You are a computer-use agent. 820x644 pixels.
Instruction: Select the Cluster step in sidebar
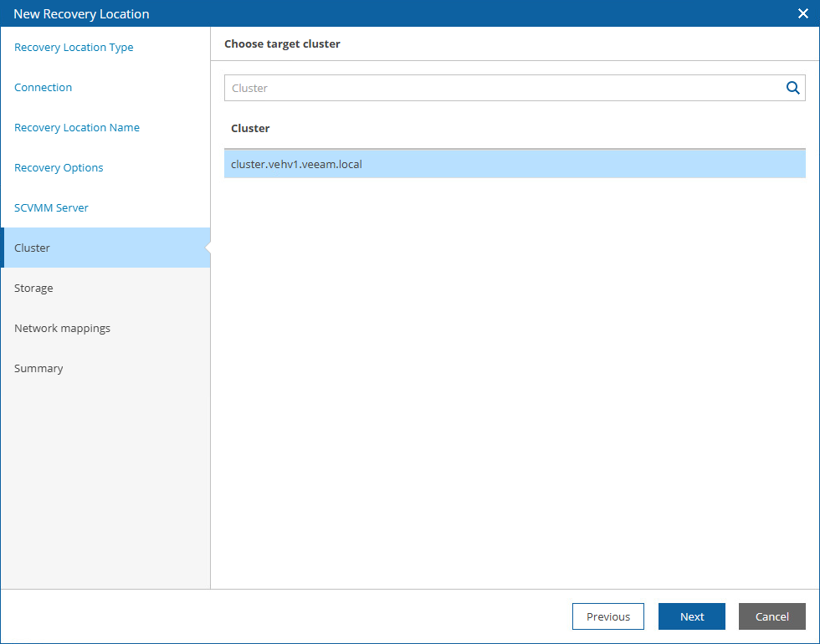[x=33, y=248]
